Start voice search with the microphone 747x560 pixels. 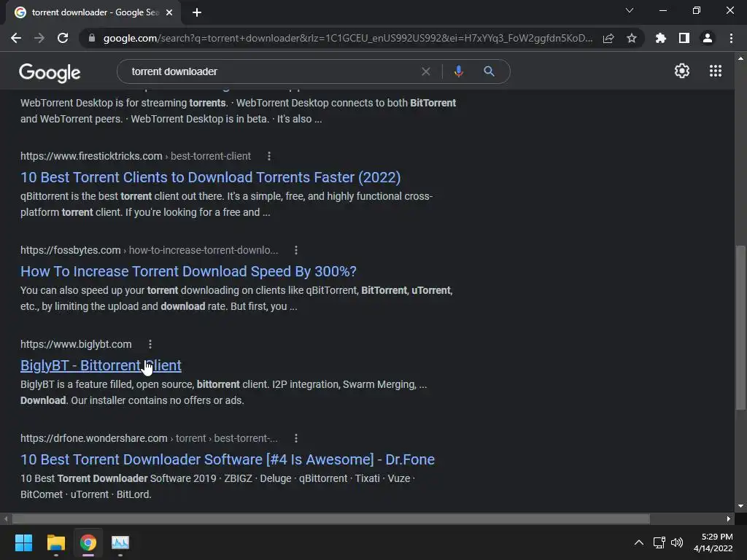pyautogui.click(x=459, y=71)
